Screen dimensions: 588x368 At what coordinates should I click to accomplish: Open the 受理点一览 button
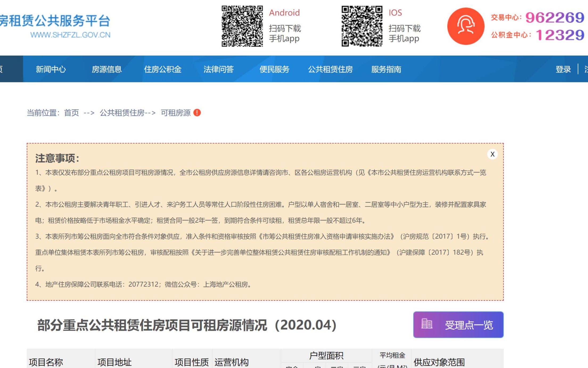458,325
